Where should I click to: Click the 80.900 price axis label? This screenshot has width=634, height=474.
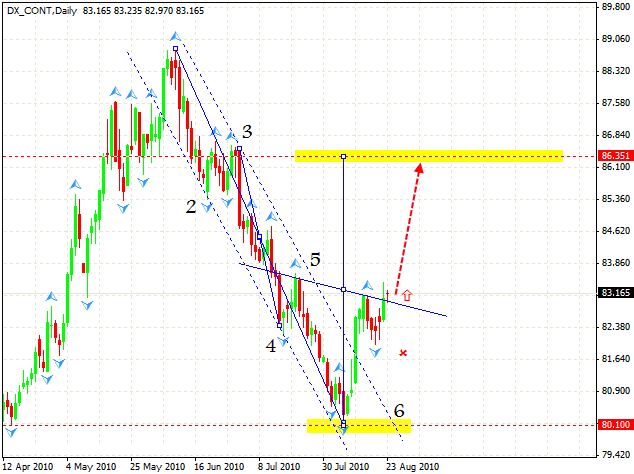click(616, 391)
